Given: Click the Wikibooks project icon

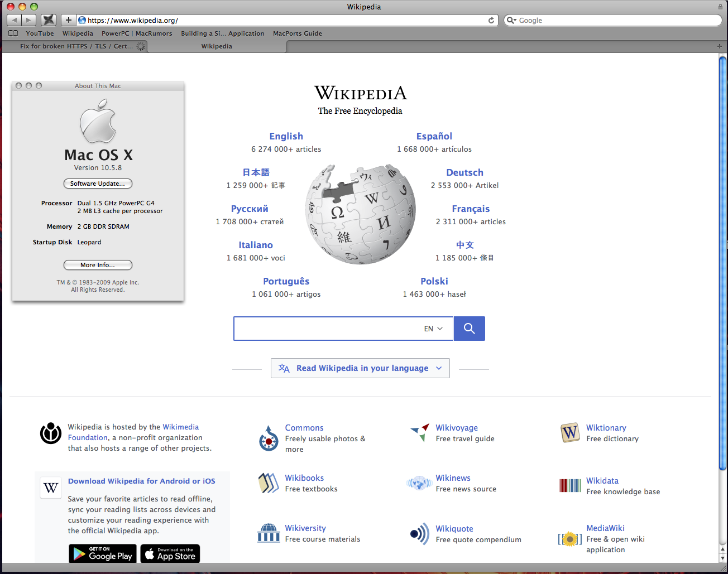Looking at the screenshot, I should click(x=269, y=483).
